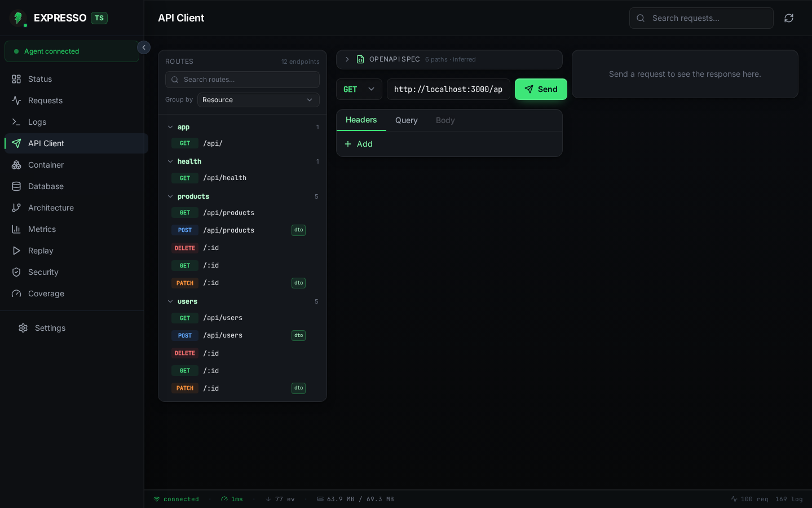Switch to the Query tab
Viewport: 812px width, 508px height.
pos(407,120)
